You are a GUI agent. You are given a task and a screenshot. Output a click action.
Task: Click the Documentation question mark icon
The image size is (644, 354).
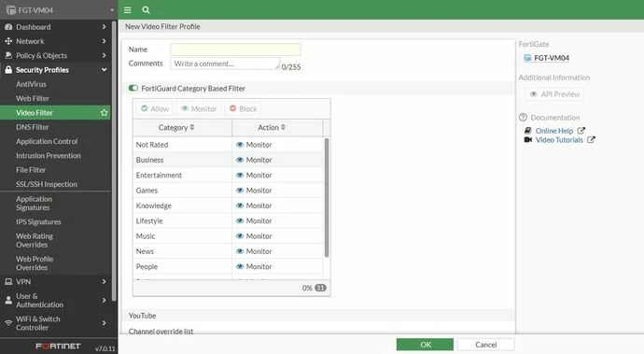pyautogui.click(x=523, y=117)
